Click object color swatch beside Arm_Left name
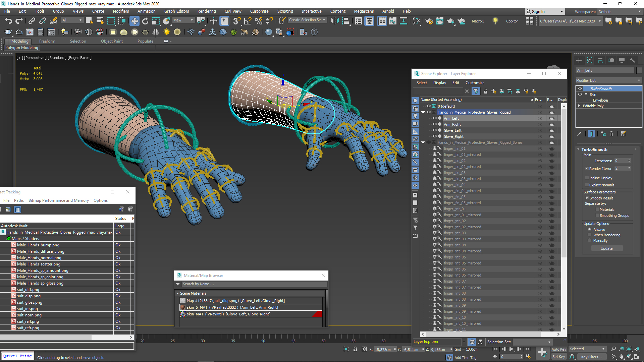This screenshot has height=362, width=644. (x=639, y=70)
